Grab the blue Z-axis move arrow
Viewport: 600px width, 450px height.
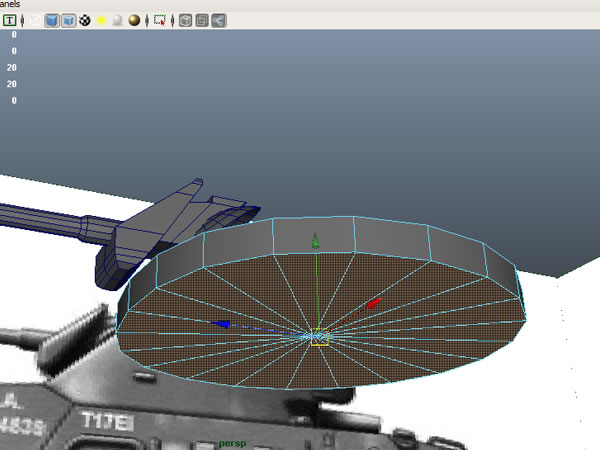coord(221,324)
